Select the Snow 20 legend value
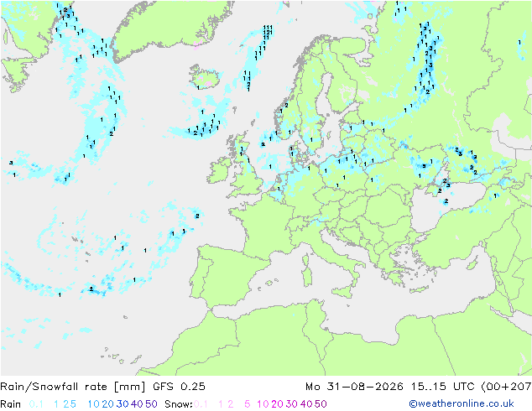Image resolution: width=532 pixels, height=411 pixels. coord(277,404)
